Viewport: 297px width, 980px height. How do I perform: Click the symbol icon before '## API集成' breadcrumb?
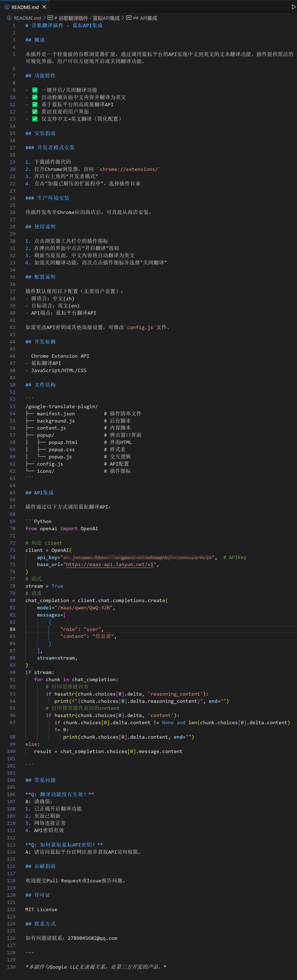click(129, 18)
